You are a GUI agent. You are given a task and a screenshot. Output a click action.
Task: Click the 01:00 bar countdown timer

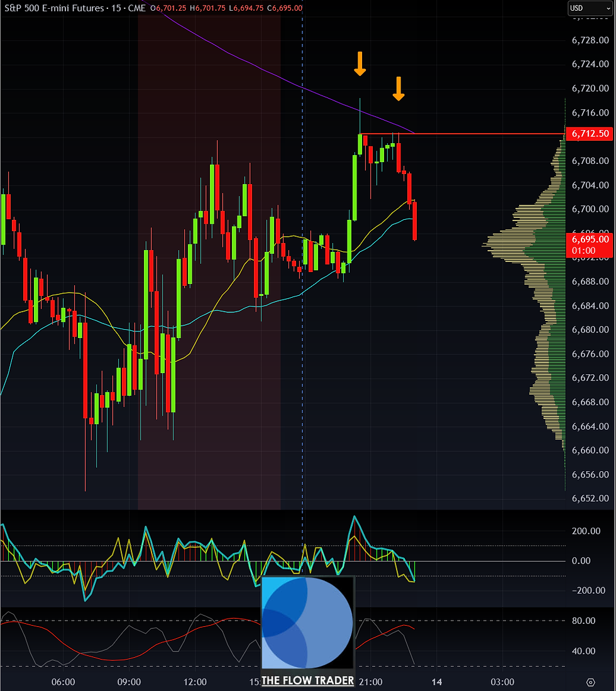[584, 251]
